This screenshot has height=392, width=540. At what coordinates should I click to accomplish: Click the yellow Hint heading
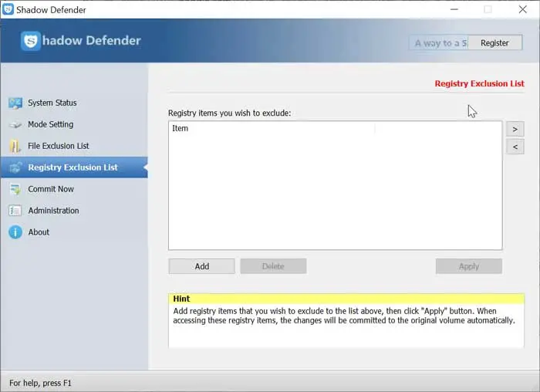(346, 299)
